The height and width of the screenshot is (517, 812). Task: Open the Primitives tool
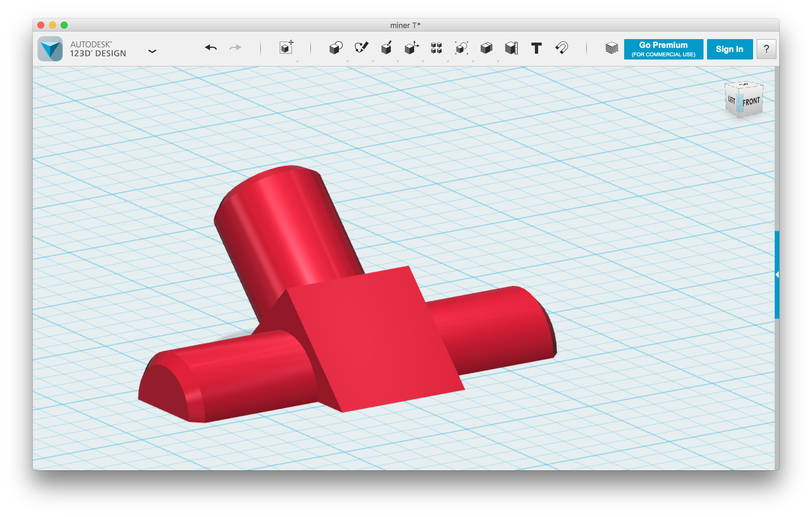click(336, 48)
